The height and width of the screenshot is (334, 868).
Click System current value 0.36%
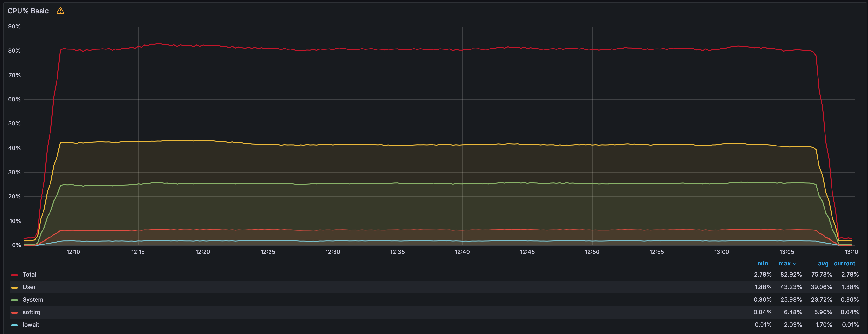849,300
